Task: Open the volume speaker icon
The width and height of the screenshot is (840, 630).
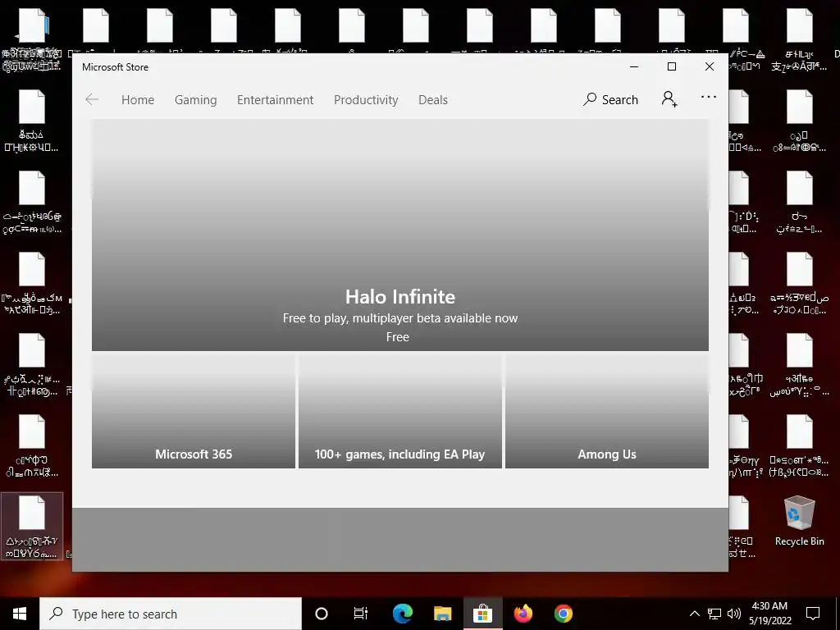Action: [734, 614]
